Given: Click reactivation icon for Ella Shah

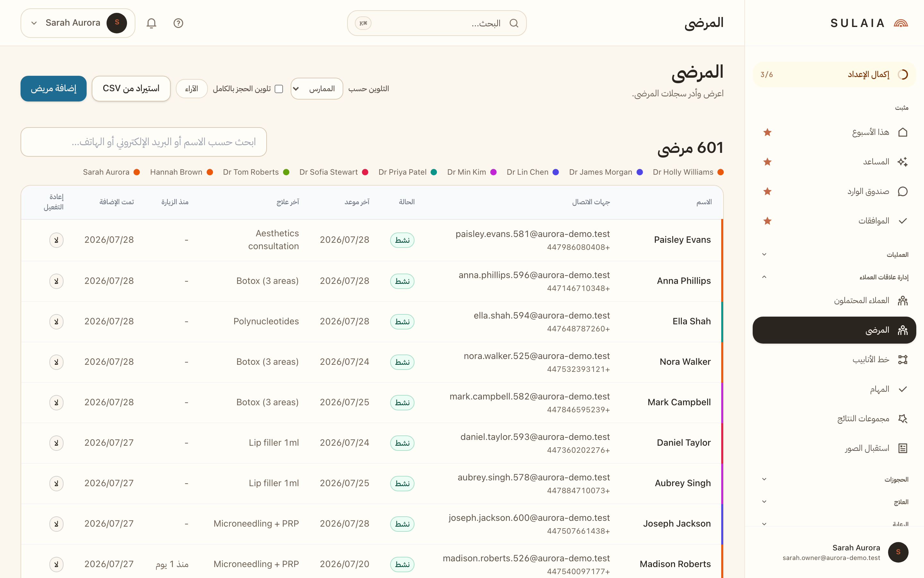Looking at the screenshot, I should tap(56, 321).
